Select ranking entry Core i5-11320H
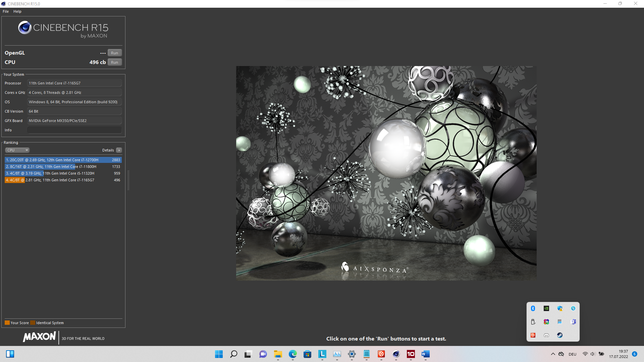Screen dimensions: 644x362 pyautogui.click(x=63, y=173)
